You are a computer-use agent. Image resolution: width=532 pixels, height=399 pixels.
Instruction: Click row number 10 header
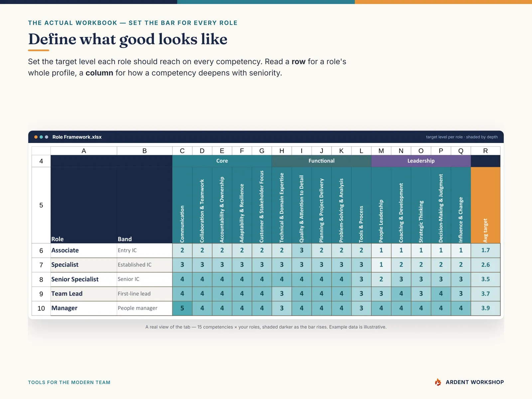[x=41, y=308]
